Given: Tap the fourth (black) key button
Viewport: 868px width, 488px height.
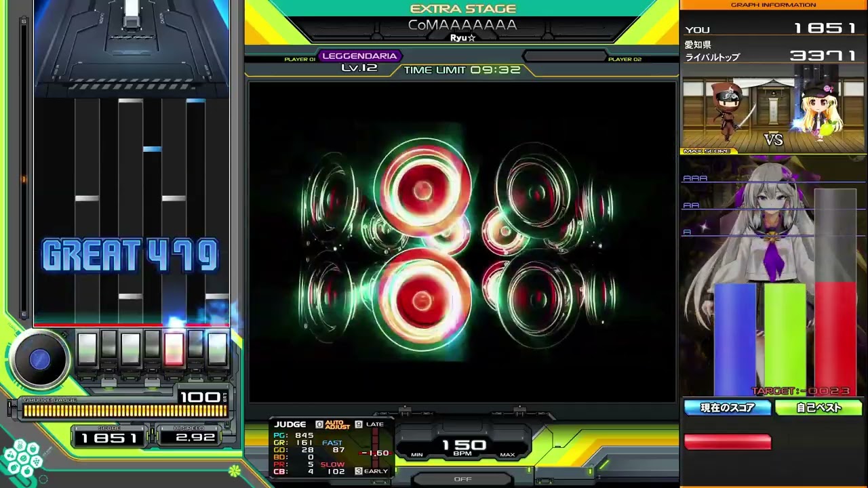Looking at the screenshot, I should coord(152,345).
